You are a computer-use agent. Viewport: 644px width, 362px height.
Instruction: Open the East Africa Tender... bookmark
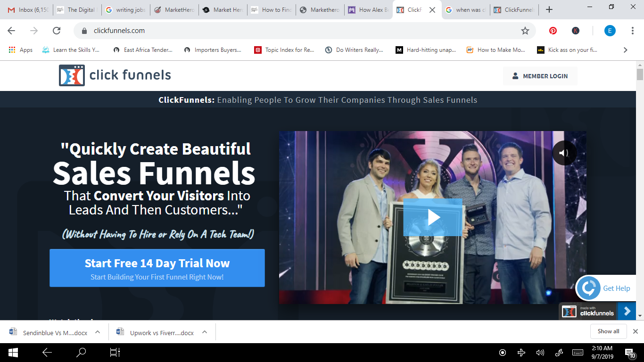point(143,50)
